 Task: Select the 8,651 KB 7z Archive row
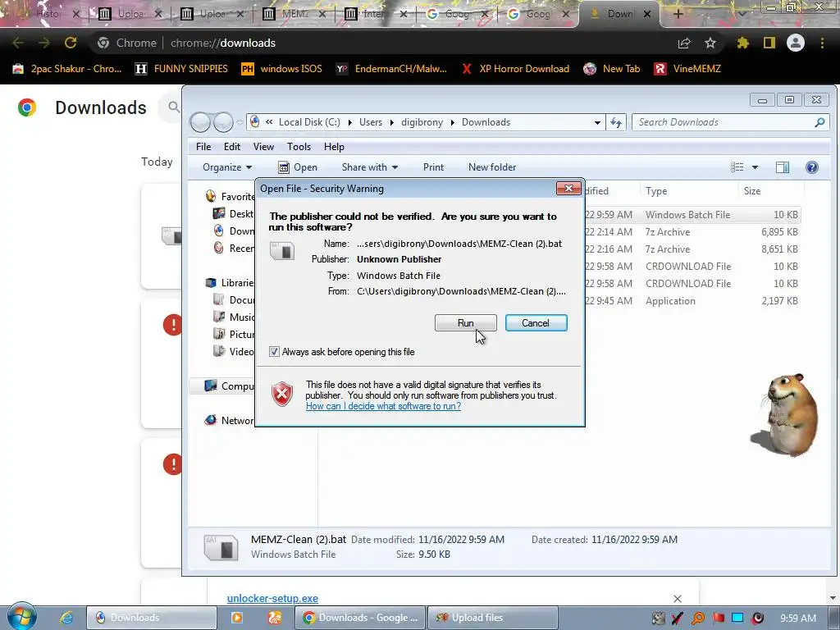coord(692,249)
